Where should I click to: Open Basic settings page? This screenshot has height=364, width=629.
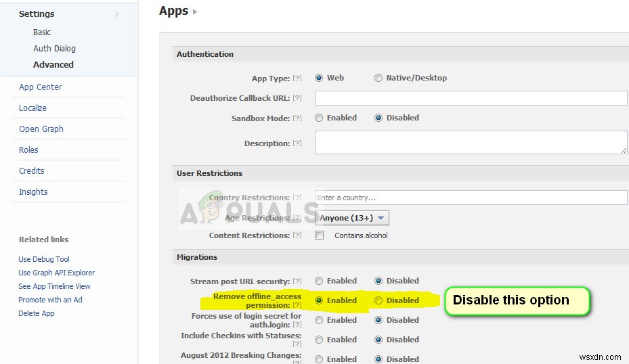(42, 32)
